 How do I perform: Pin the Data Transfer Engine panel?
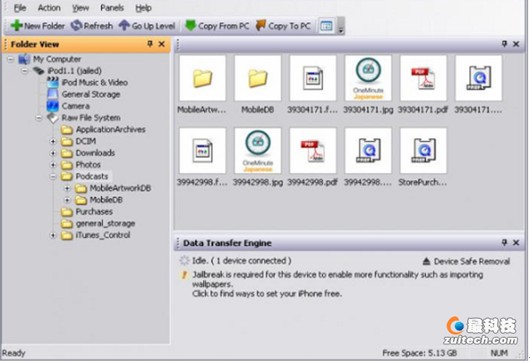coord(504,243)
